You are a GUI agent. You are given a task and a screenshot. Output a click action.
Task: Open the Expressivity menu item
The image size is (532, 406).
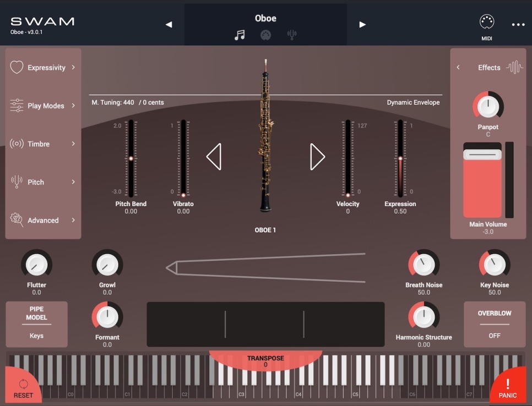43,67
